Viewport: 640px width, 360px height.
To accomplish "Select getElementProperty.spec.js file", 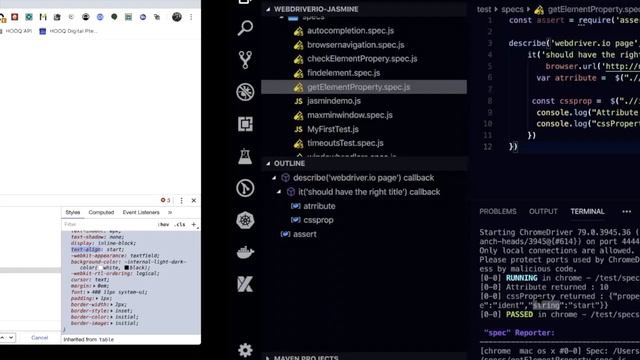I will pyautogui.click(x=364, y=87).
